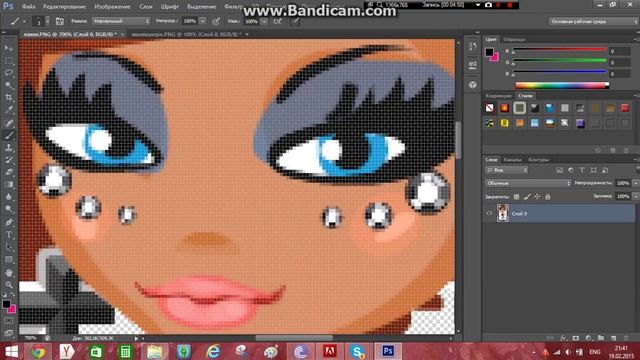The image size is (640, 360).
Task: Switch to the second document tab
Action: tap(187, 34)
